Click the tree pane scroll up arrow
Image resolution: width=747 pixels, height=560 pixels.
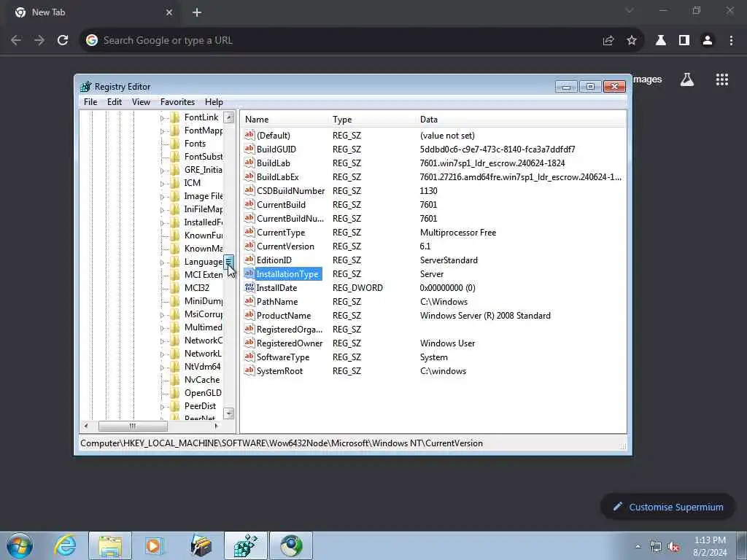tap(229, 117)
